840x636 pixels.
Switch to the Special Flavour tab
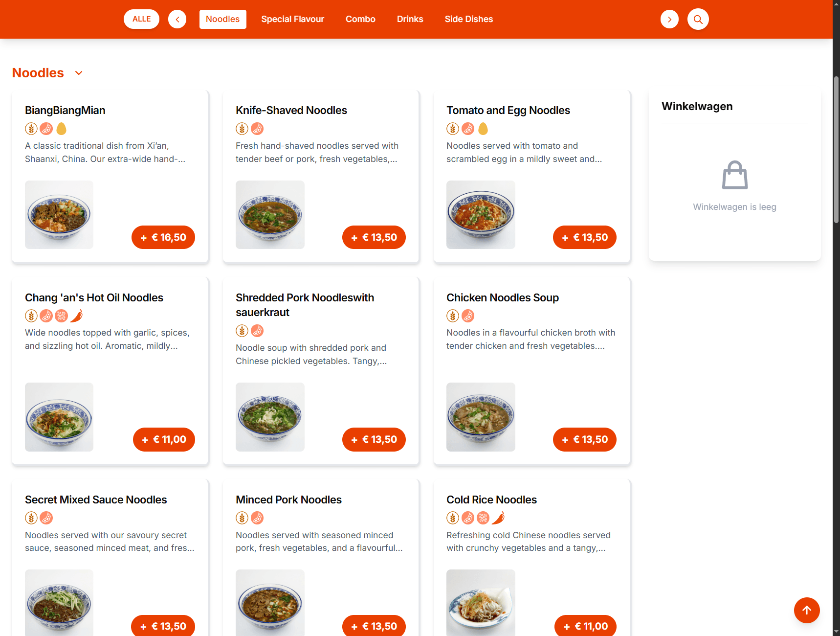pos(292,19)
